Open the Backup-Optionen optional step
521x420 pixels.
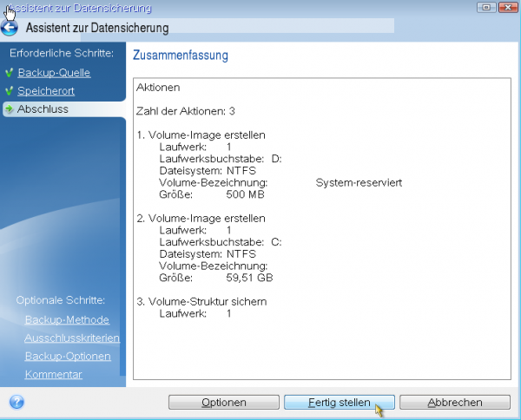click(68, 357)
